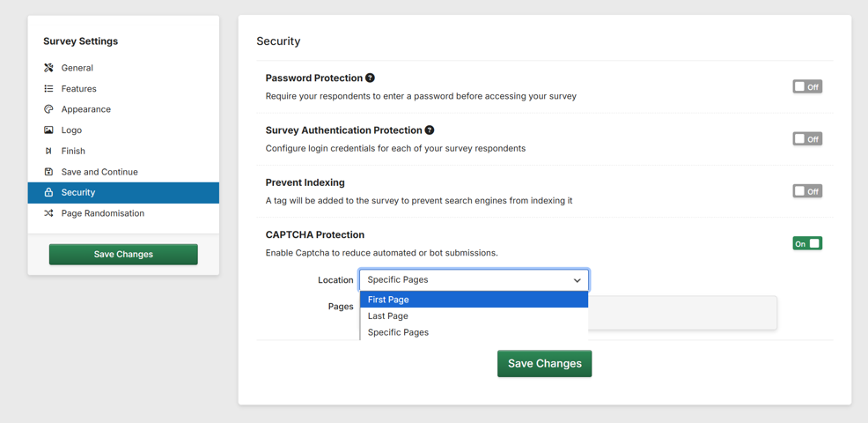The height and width of the screenshot is (423, 868).
Task: Enable the Prevent Indexing toggle
Action: point(806,191)
